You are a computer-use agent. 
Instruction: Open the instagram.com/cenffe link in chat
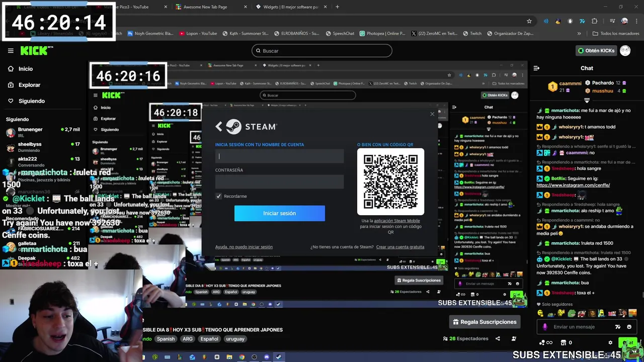pos(573,185)
